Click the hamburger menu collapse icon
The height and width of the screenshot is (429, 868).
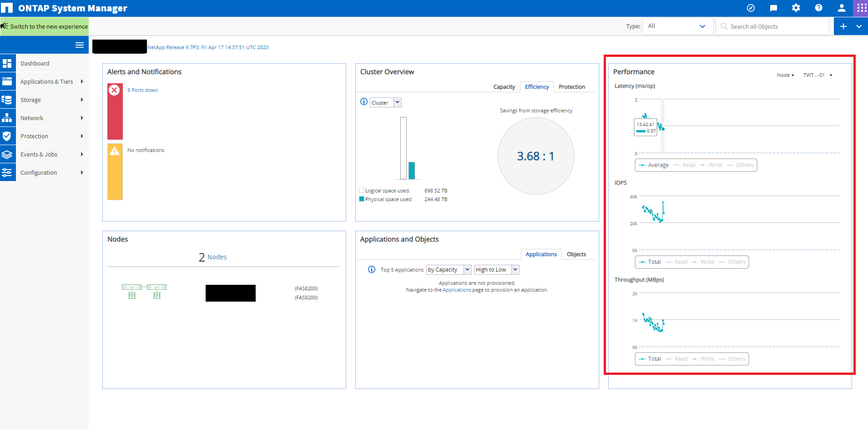[x=79, y=45]
